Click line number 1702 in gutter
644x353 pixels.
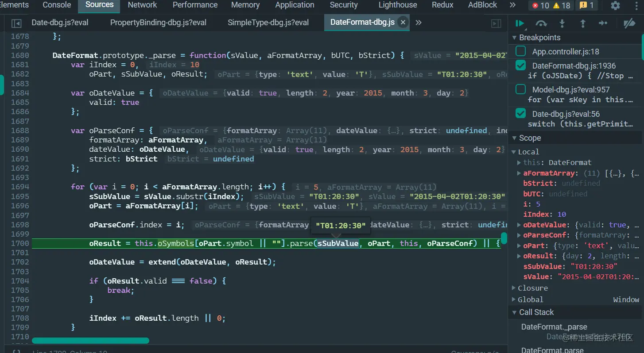20,262
